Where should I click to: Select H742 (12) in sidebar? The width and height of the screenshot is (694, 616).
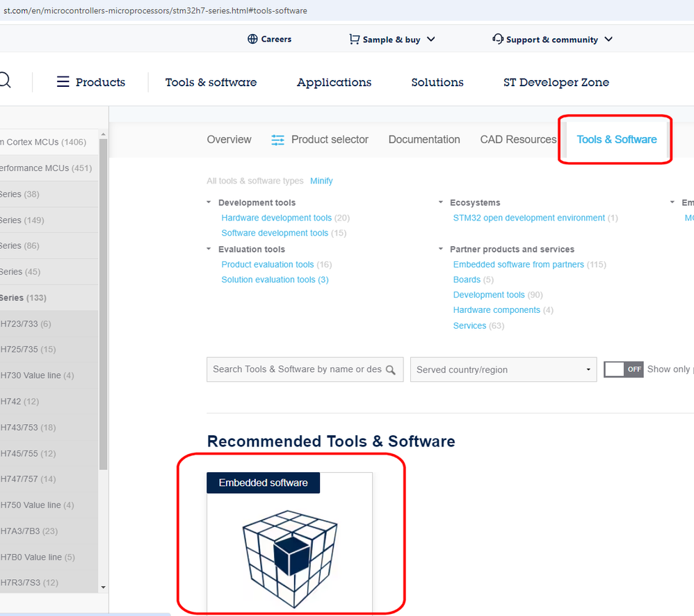click(x=49, y=401)
